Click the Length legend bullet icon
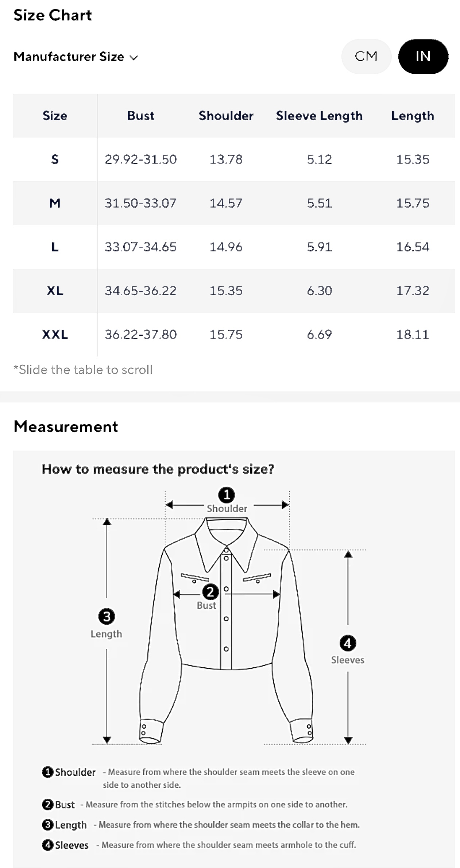460x868 pixels. 47,825
